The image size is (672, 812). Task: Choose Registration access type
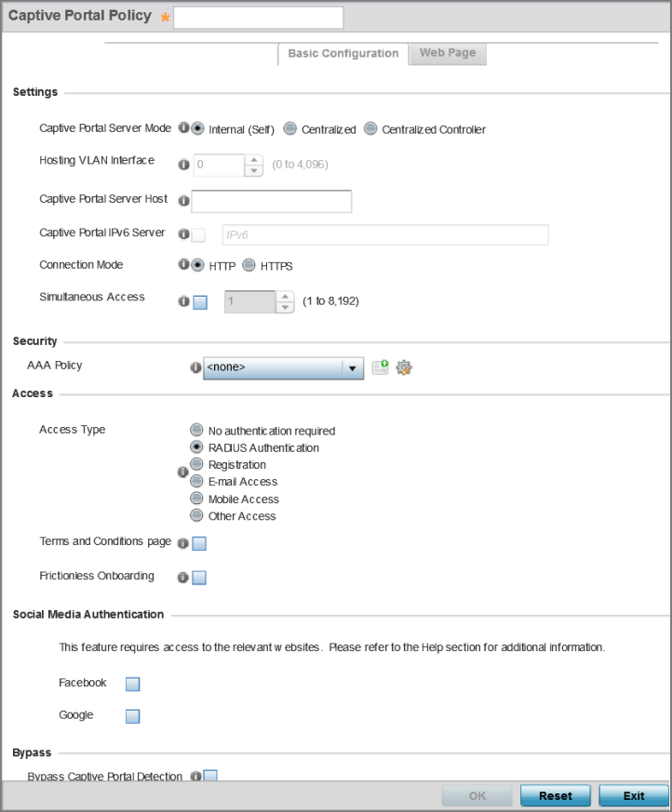(196, 463)
